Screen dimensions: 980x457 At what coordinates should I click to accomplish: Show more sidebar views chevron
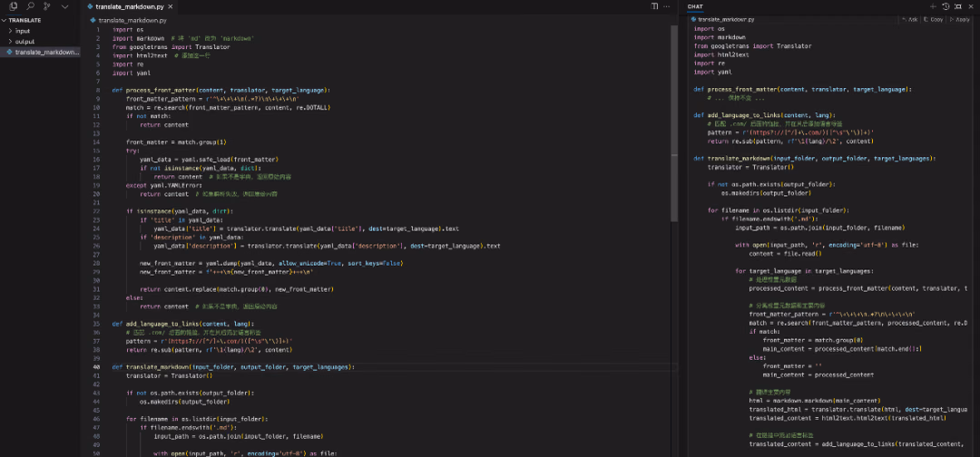(x=64, y=6)
